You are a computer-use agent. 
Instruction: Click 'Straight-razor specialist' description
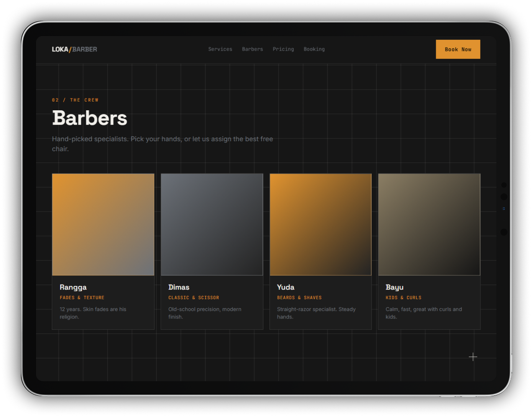(x=316, y=313)
